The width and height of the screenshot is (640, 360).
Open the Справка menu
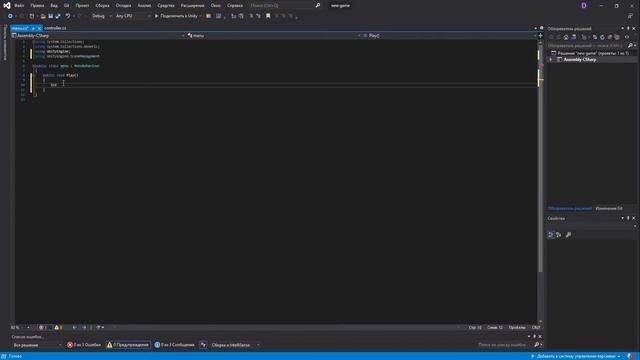coord(235,6)
